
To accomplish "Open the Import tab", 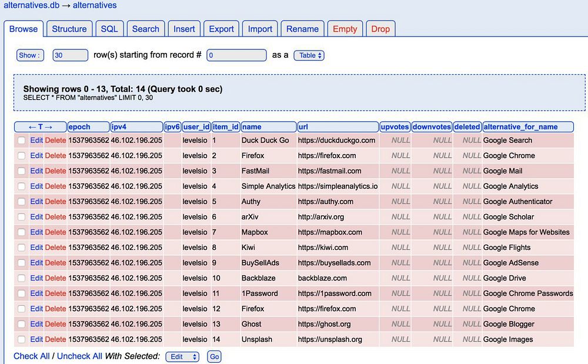I will tap(260, 29).
